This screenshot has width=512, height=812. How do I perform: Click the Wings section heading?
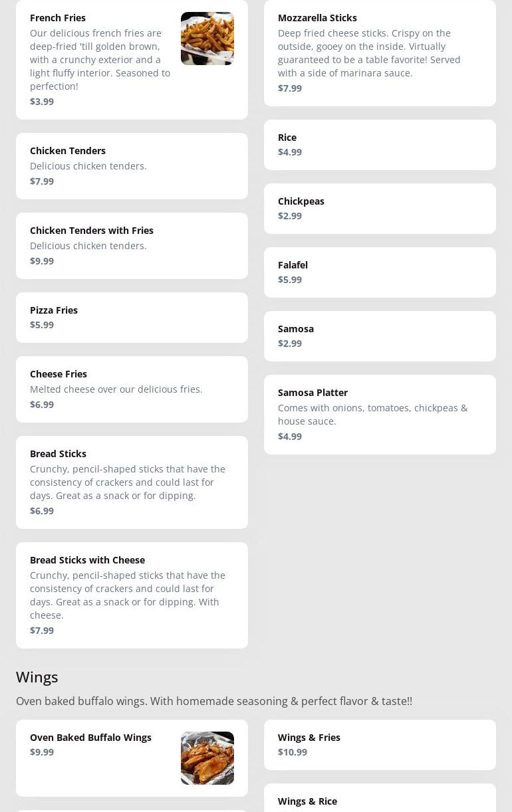37,677
